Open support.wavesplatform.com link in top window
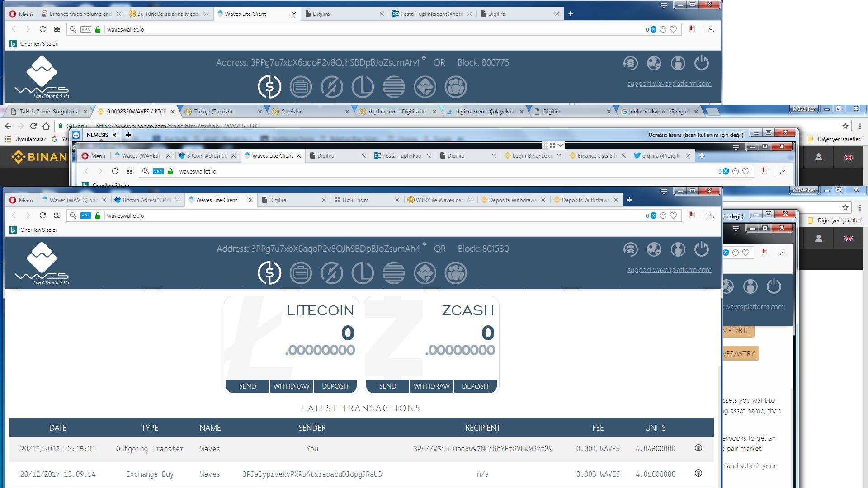This screenshot has height=488, width=868. click(669, 84)
